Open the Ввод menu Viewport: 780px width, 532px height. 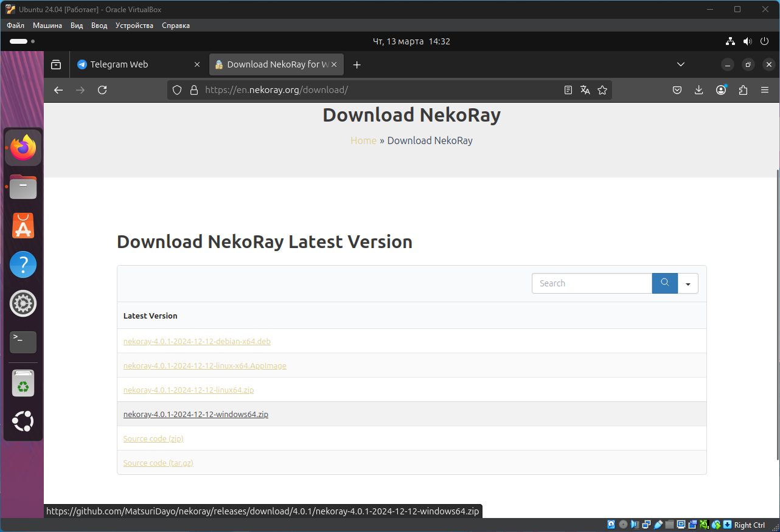click(x=99, y=26)
